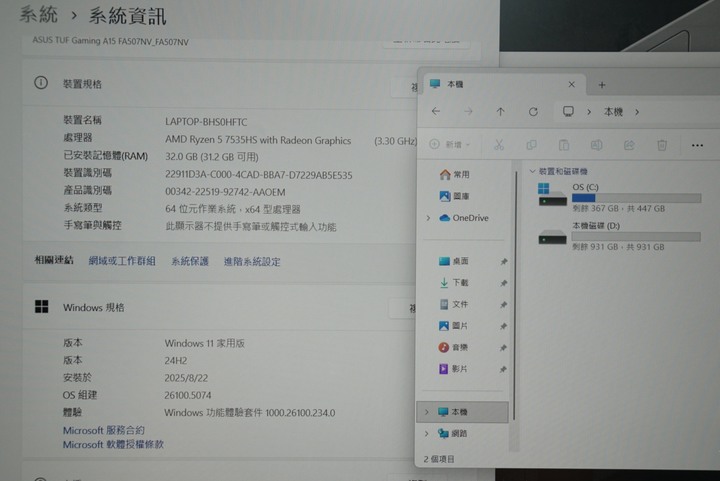Viewport: 720px width, 481px height.
Task: Click the Cut scissors icon
Action: pos(499,145)
